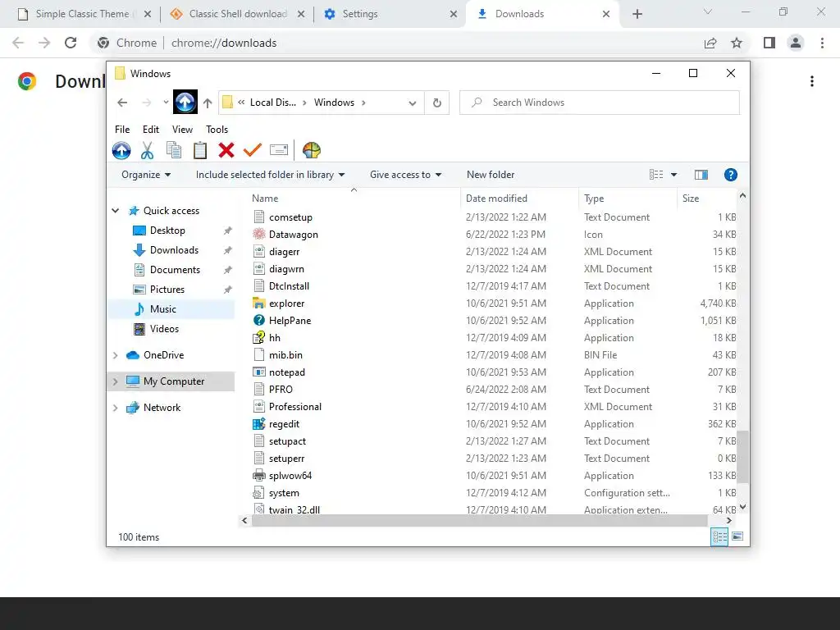Toggle the preview pane button

pyautogui.click(x=701, y=175)
